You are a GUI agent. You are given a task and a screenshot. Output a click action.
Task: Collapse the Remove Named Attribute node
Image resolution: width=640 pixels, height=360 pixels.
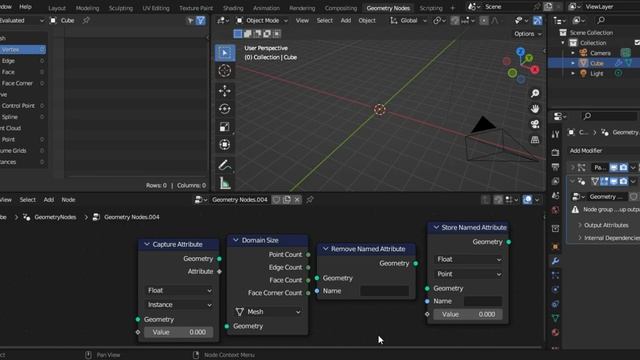[325, 249]
